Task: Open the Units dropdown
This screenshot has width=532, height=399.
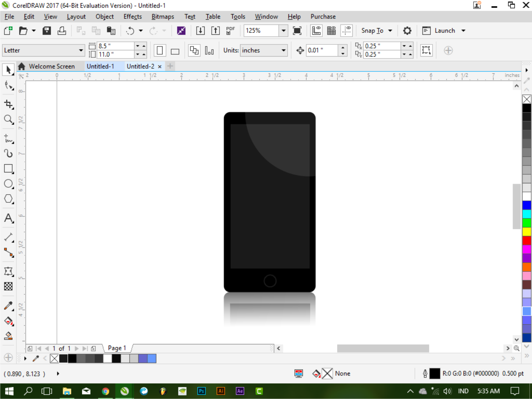Action: pos(264,50)
